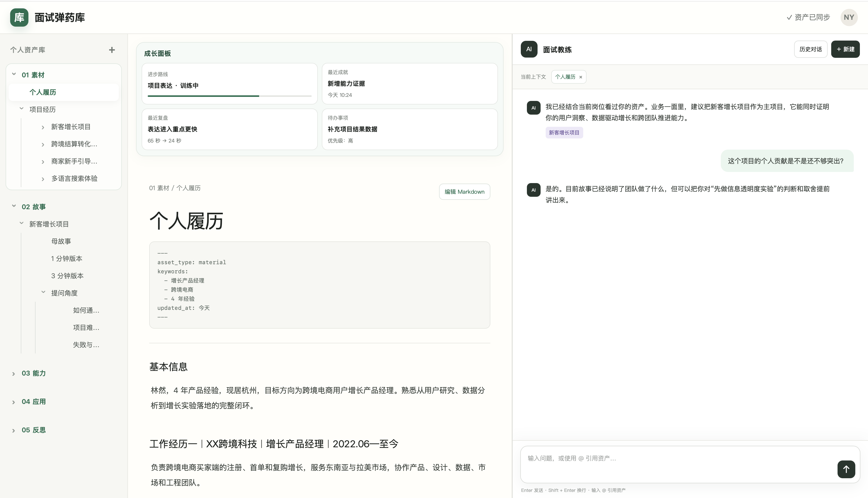Click the 当前上下文 label
868x498 pixels.
[533, 77]
